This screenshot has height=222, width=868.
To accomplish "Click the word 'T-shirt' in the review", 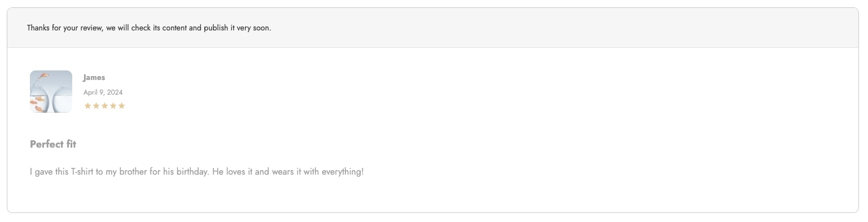I will point(82,171).
